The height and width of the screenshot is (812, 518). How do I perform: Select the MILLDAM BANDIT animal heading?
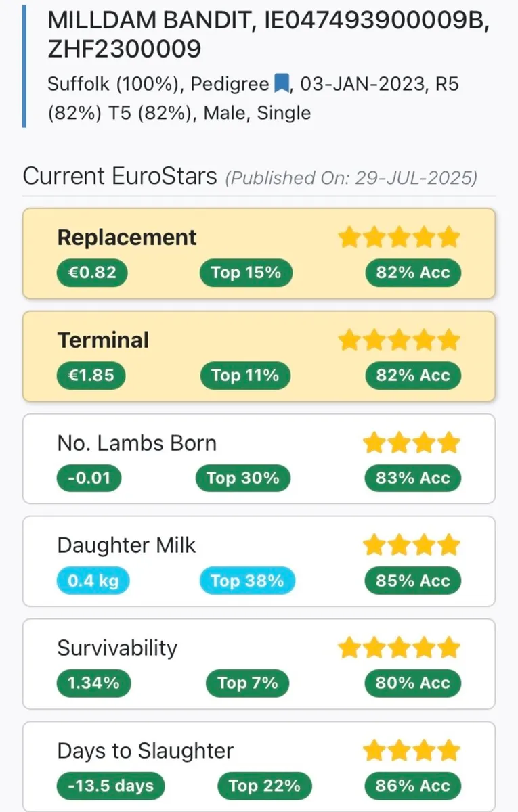click(x=269, y=34)
